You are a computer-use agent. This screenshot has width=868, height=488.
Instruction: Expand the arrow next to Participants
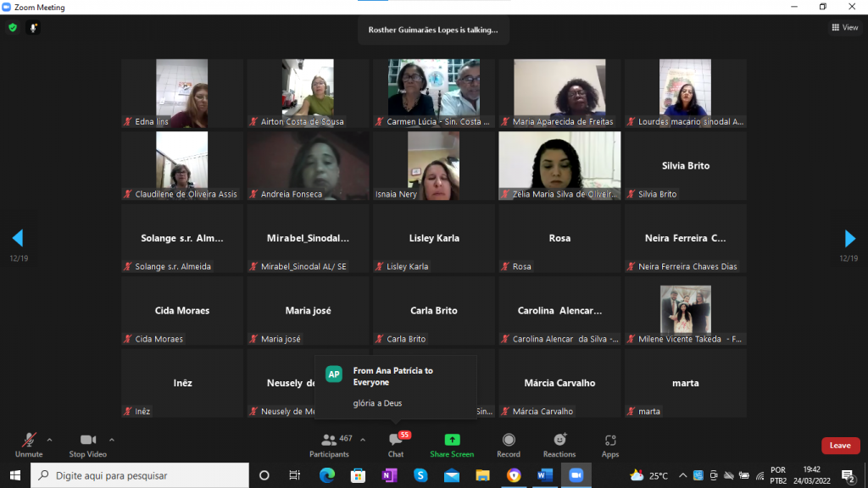click(x=363, y=440)
